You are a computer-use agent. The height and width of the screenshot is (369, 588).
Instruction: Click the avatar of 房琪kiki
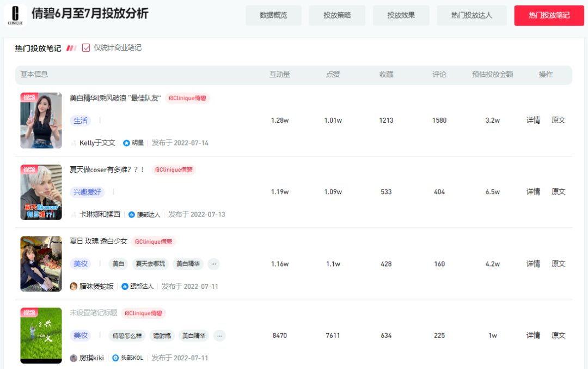(x=73, y=358)
